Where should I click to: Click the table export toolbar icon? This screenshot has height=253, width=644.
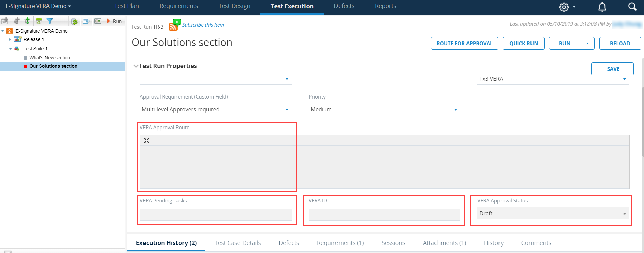86,21
